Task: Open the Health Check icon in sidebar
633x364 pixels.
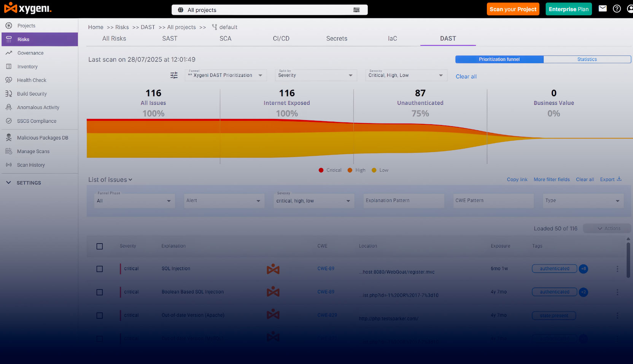Action: (9, 80)
